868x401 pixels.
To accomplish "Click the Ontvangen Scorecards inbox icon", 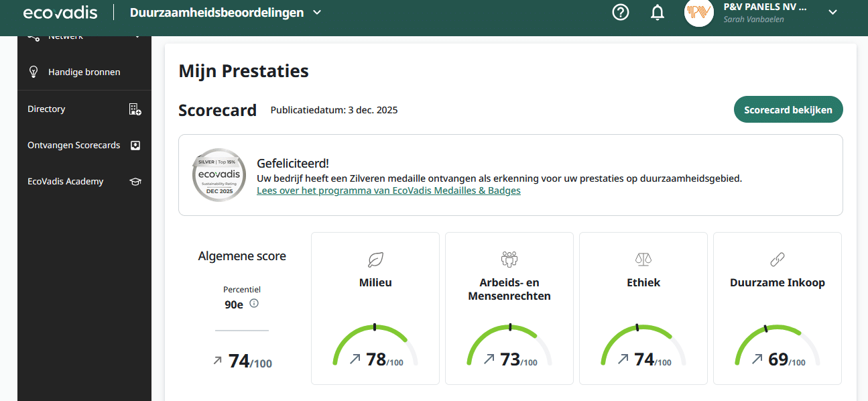I will coord(135,146).
